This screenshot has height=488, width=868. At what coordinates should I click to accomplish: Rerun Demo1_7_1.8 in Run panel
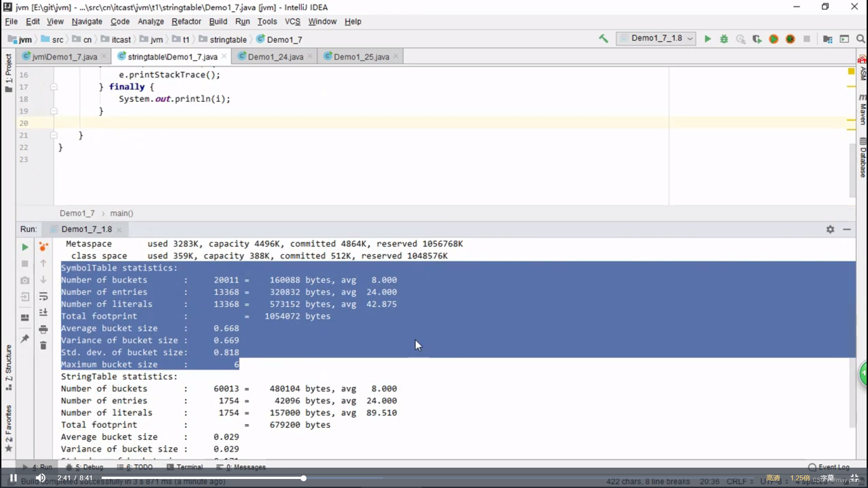pyautogui.click(x=25, y=247)
